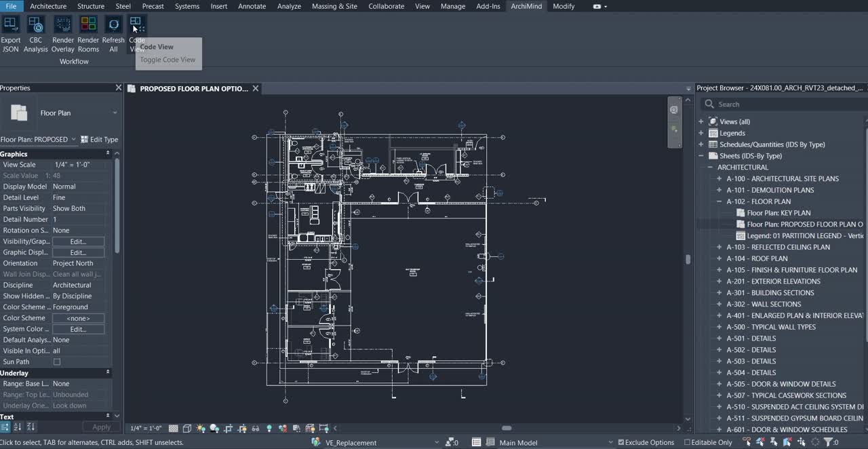The width and height of the screenshot is (868, 449).
Task: Collapse the Text properties section
Action: pyautogui.click(x=107, y=416)
